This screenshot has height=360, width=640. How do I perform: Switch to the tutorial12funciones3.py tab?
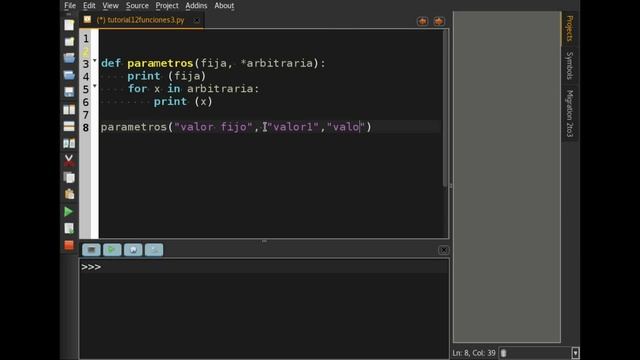pyautogui.click(x=140, y=20)
